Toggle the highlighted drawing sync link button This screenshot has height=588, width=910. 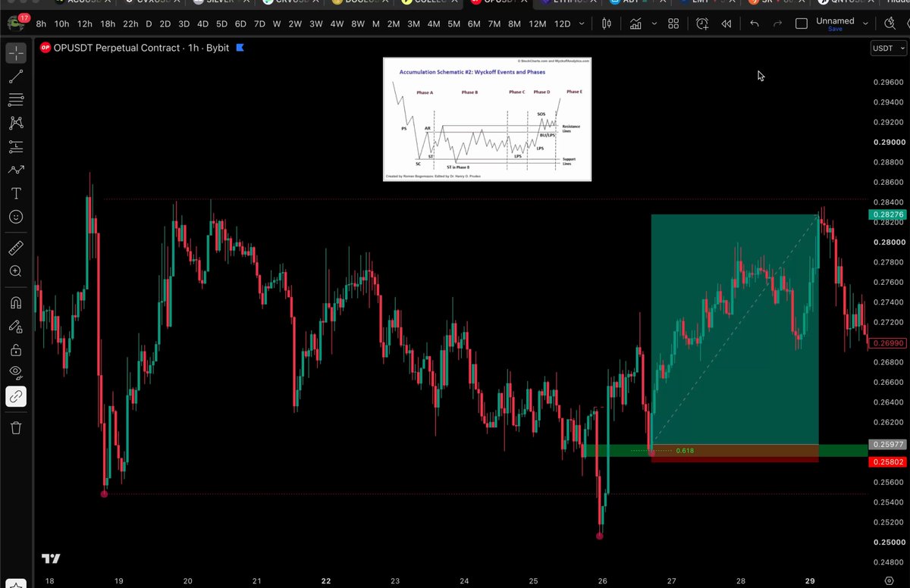point(16,396)
